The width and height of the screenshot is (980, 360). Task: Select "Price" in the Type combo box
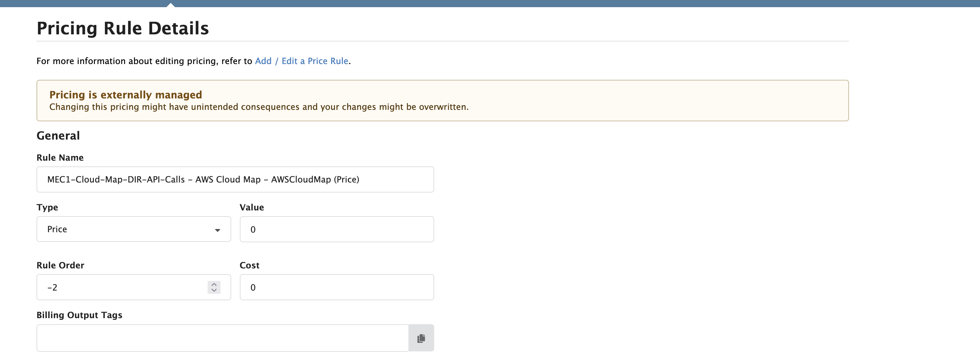click(x=114, y=229)
